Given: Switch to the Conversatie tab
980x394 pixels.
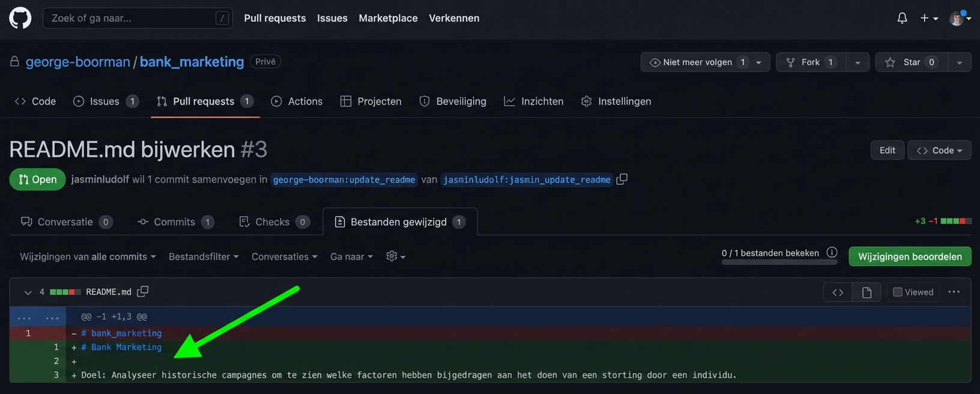Looking at the screenshot, I should (x=65, y=222).
